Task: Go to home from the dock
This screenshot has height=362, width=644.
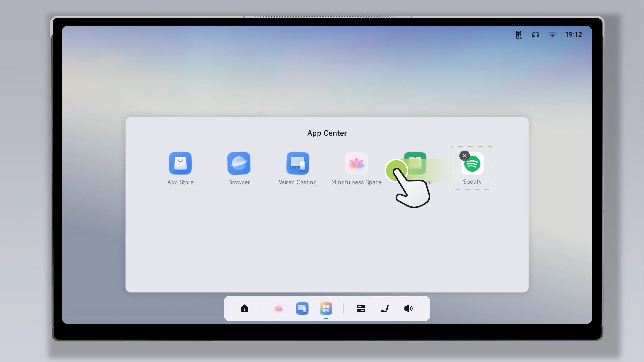Action: [244, 308]
